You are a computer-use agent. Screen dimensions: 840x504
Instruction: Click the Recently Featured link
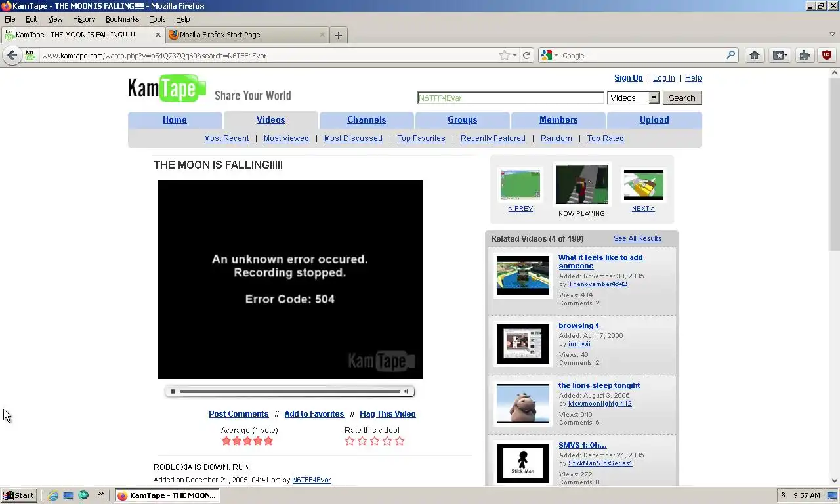(x=493, y=138)
